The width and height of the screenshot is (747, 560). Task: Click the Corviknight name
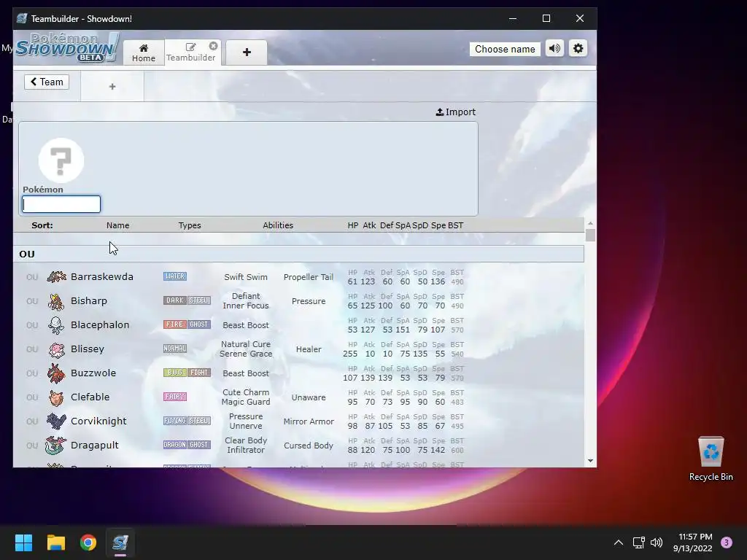click(98, 421)
